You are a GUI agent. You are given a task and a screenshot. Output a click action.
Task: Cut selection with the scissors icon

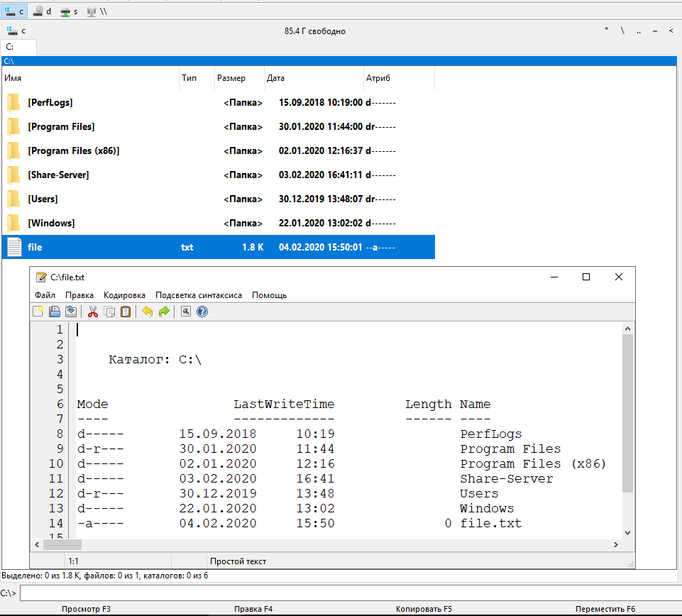[x=93, y=312]
